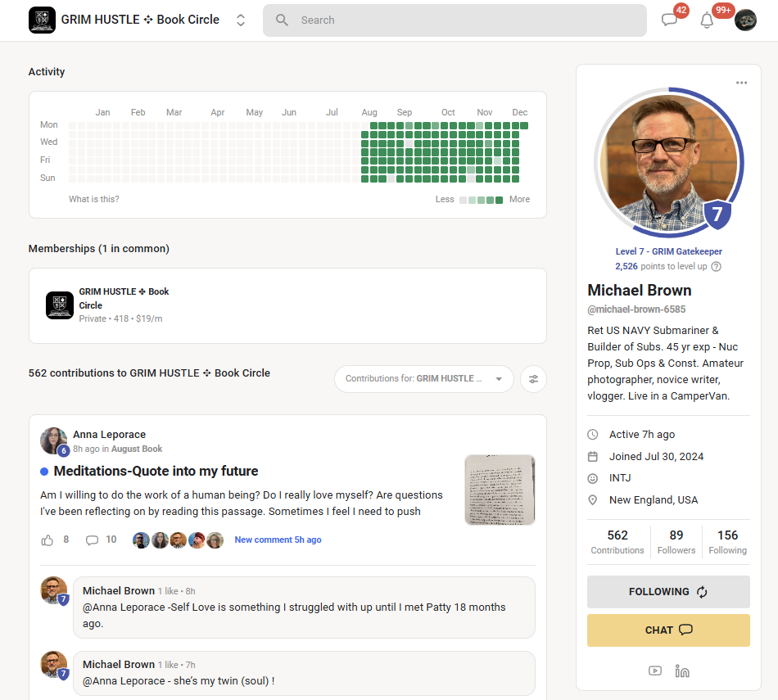
Task: Open the notifications bell icon
Action: (707, 20)
